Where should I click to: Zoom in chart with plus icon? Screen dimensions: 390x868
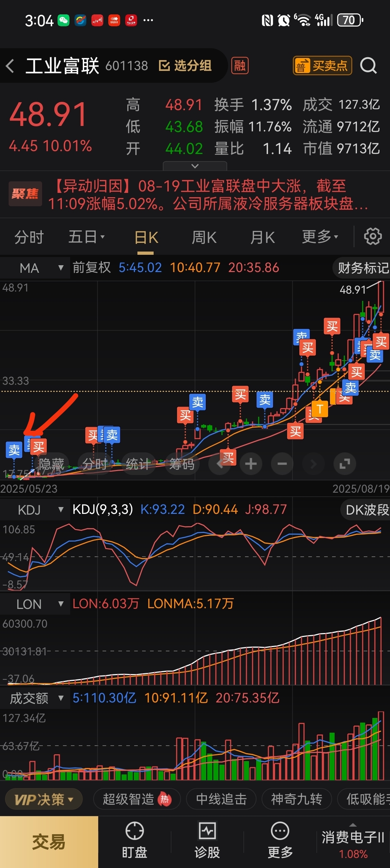251,464
